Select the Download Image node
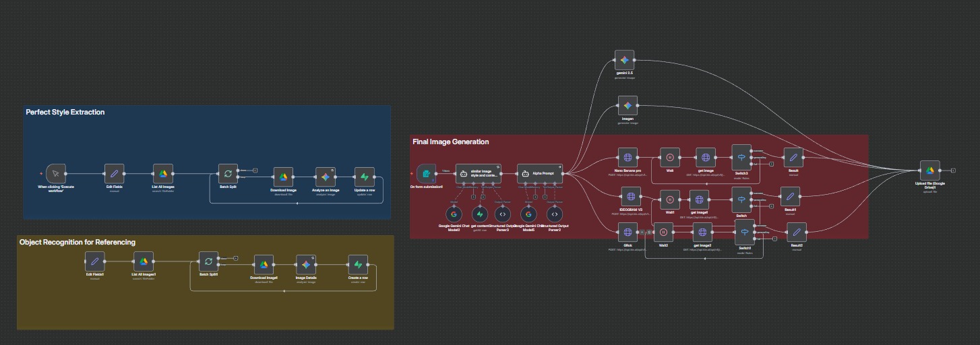The image size is (980, 345). 284,177
